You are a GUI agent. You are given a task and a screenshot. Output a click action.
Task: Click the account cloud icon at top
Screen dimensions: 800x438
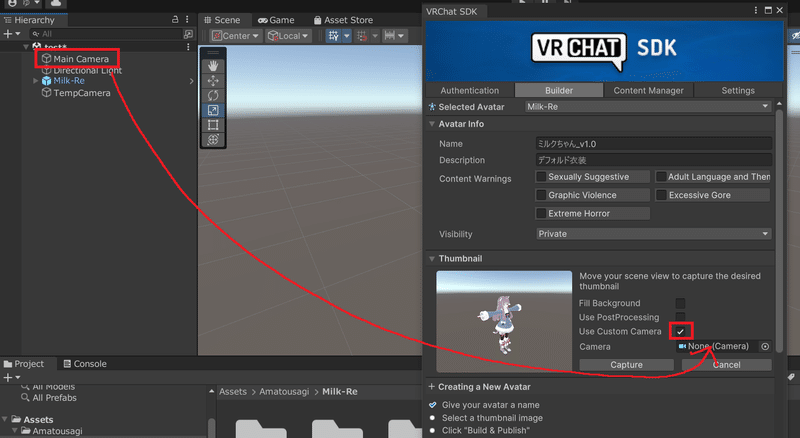[56, 3]
